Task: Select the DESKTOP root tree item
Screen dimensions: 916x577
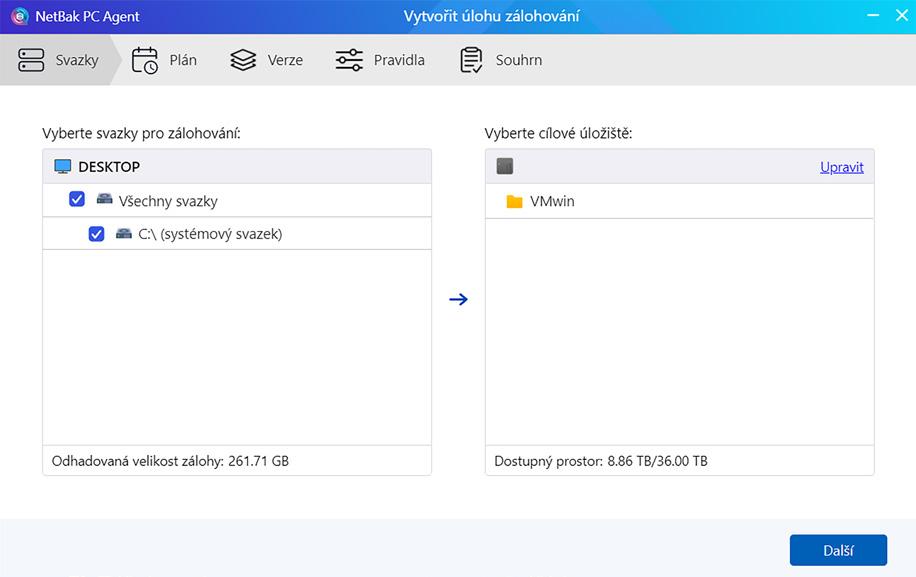Action: [109, 167]
